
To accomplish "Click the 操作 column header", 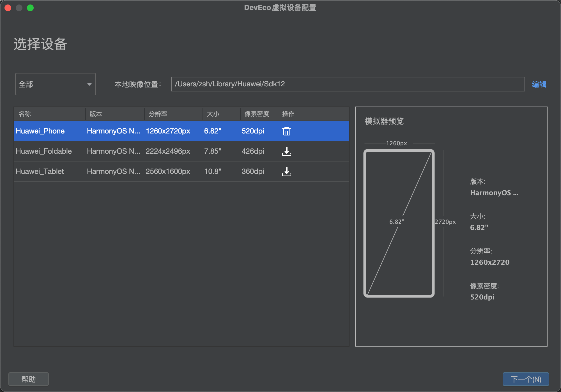I will [288, 114].
